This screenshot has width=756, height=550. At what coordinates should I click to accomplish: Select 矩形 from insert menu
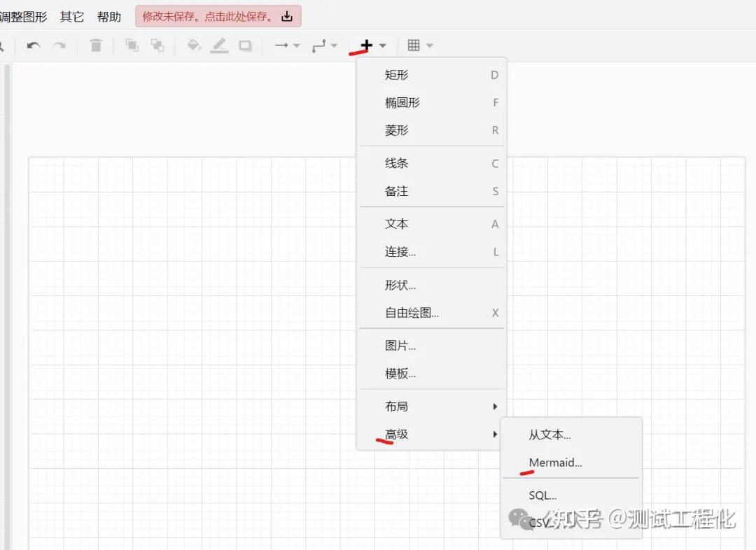[431, 75]
